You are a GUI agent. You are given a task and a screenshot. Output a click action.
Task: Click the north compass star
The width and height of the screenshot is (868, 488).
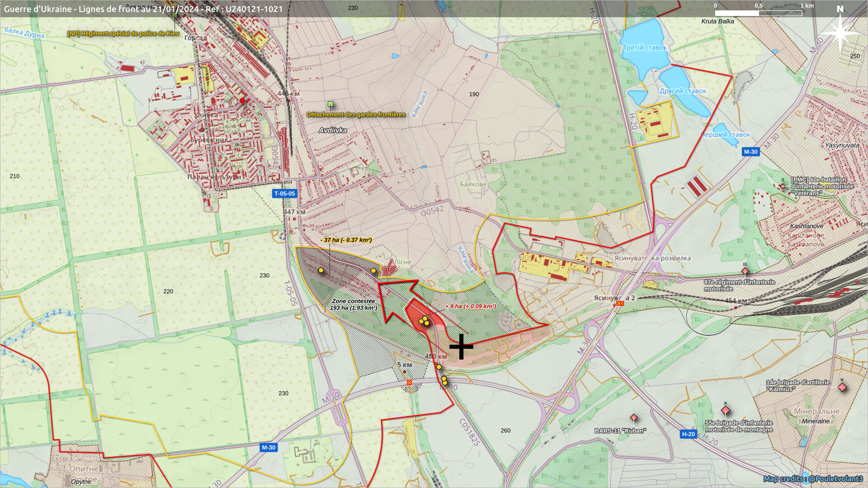click(x=840, y=33)
